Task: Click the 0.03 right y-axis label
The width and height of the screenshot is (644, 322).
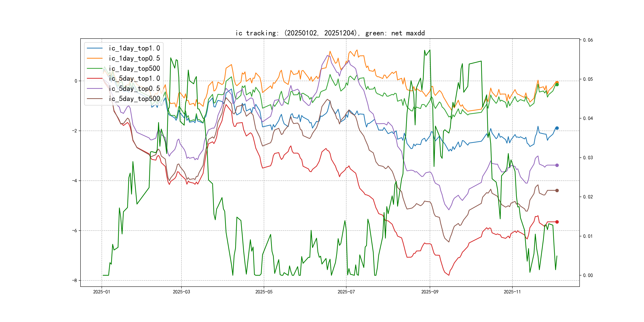Action: click(x=588, y=158)
